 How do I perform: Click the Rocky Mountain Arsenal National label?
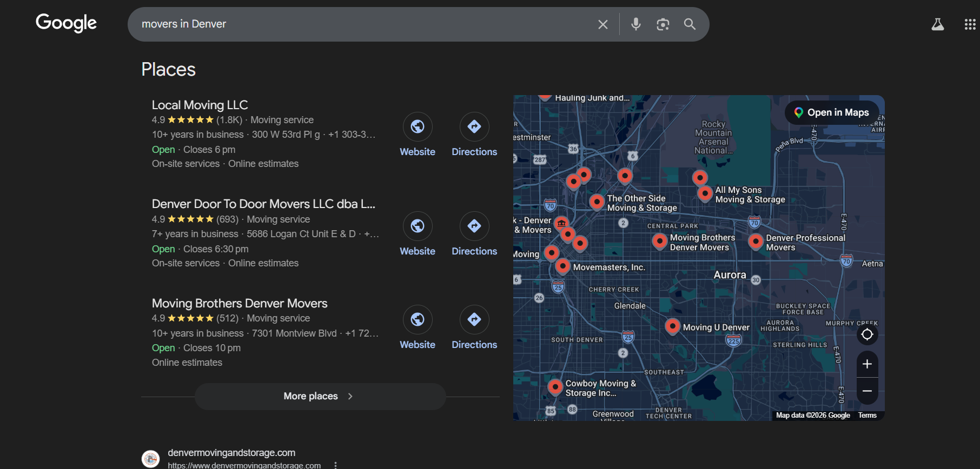pos(713,137)
